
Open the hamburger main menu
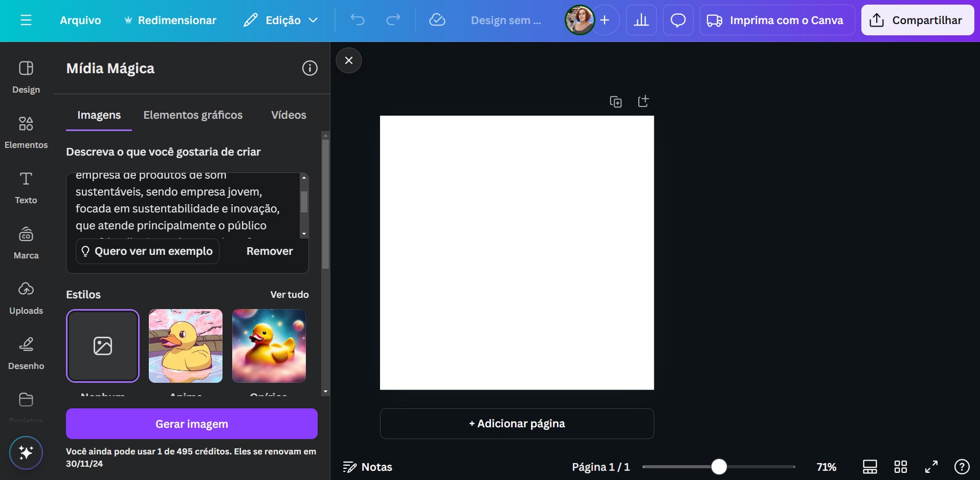pyautogui.click(x=26, y=20)
